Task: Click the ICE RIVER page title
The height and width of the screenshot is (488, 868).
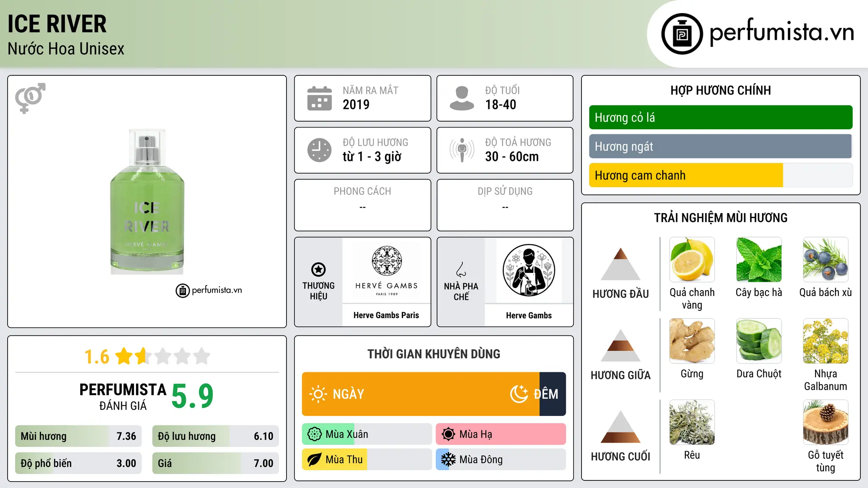Action: tap(57, 24)
